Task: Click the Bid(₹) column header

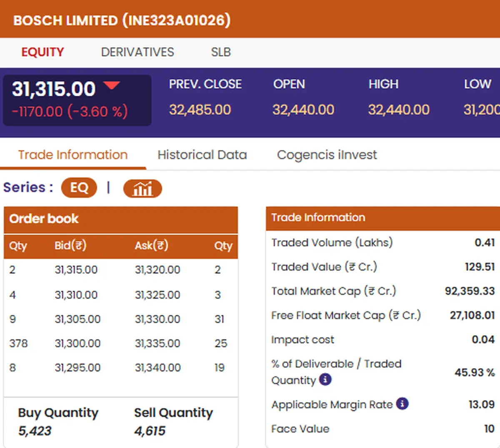Action: 70,246
